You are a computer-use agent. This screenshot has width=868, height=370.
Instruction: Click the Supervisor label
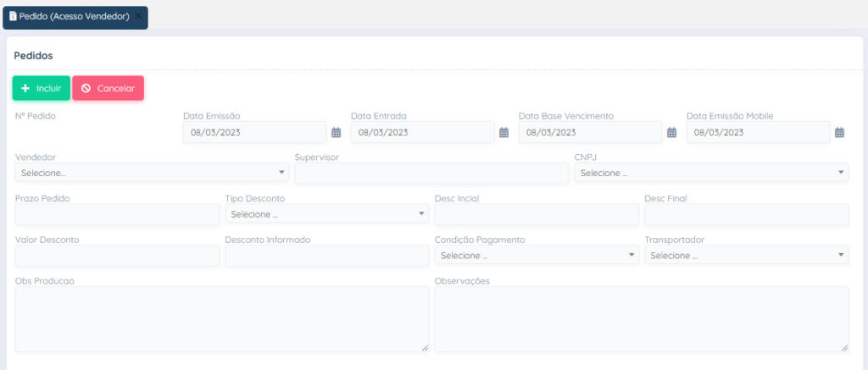[317, 157]
